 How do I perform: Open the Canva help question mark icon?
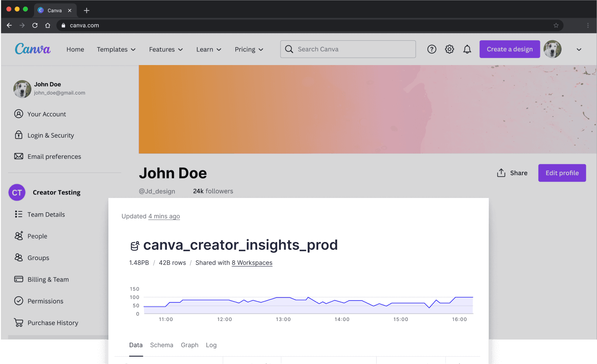(432, 49)
